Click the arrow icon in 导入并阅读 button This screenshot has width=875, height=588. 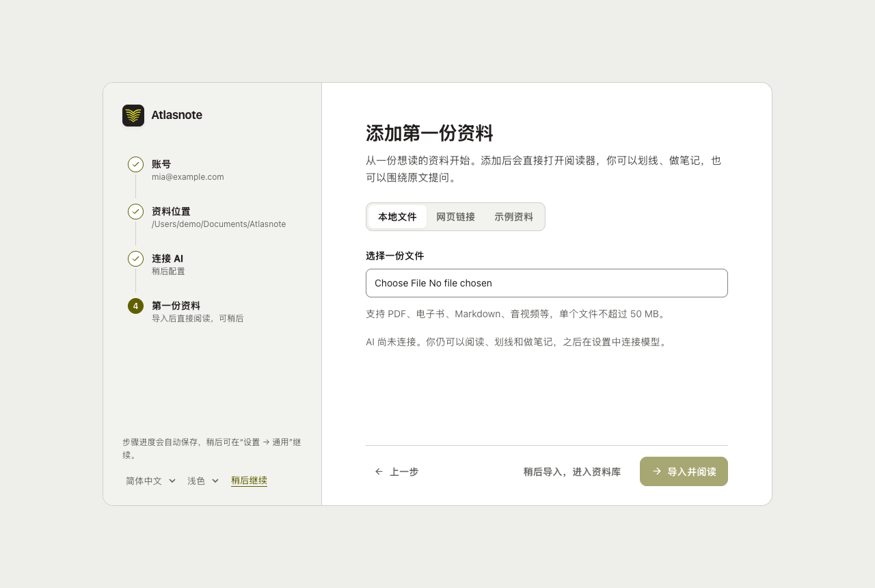[x=657, y=471]
